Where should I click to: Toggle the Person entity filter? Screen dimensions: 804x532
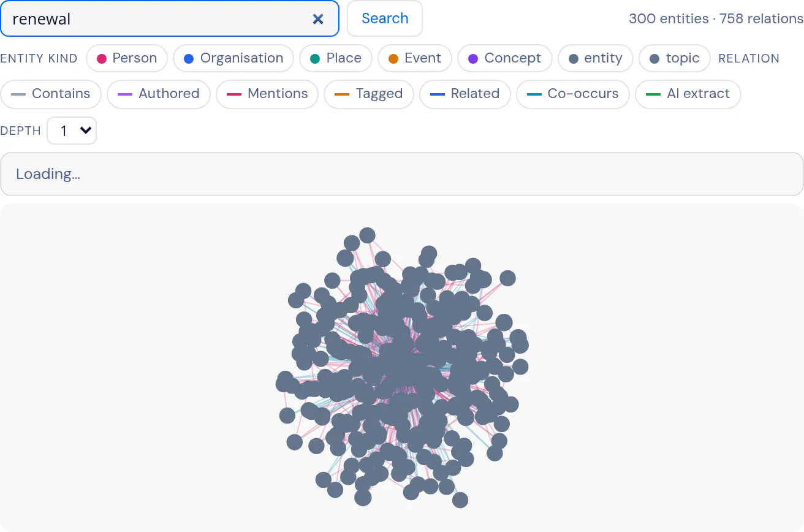(x=127, y=58)
